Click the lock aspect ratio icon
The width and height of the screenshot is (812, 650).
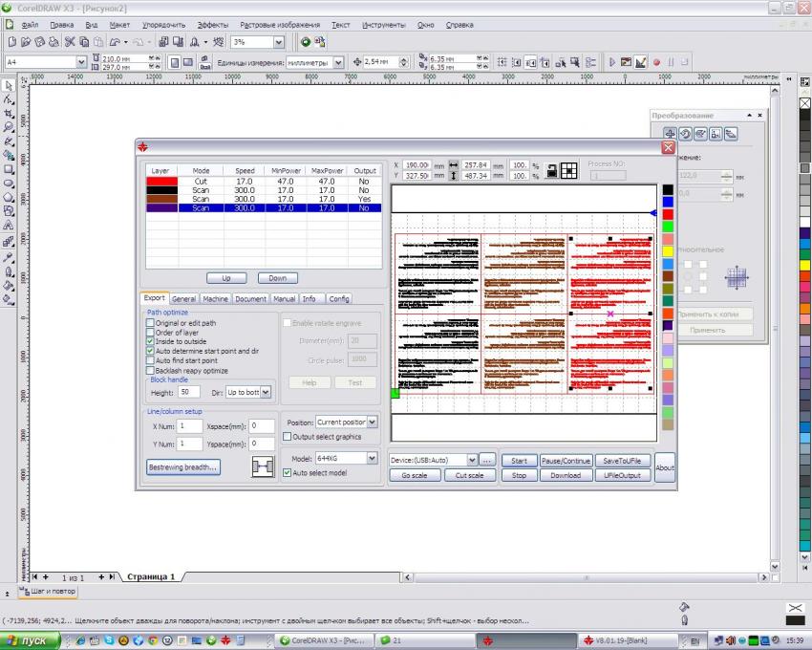(x=551, y=170)
